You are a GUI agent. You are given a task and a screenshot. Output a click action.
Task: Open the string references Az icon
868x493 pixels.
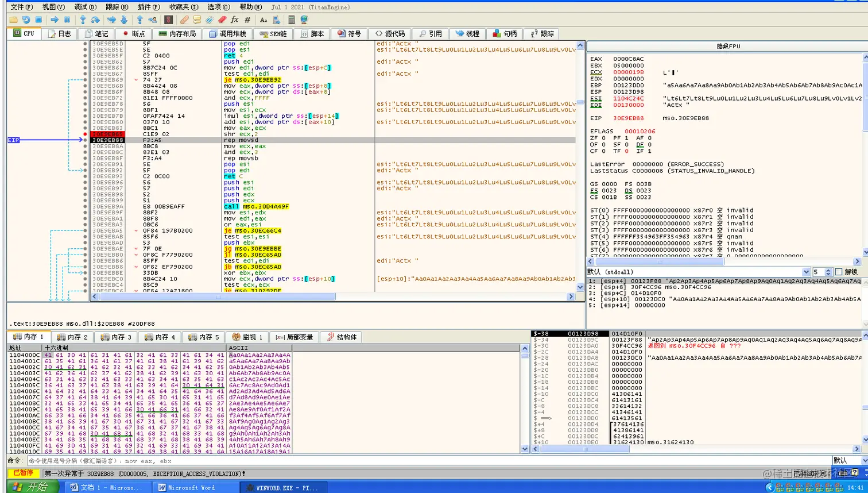[263, 20]
